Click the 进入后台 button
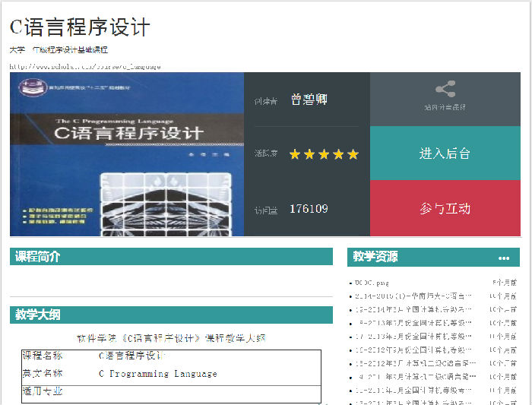This screenshot has height=405, width=532. pyautogui.click(x=445, y=153)
